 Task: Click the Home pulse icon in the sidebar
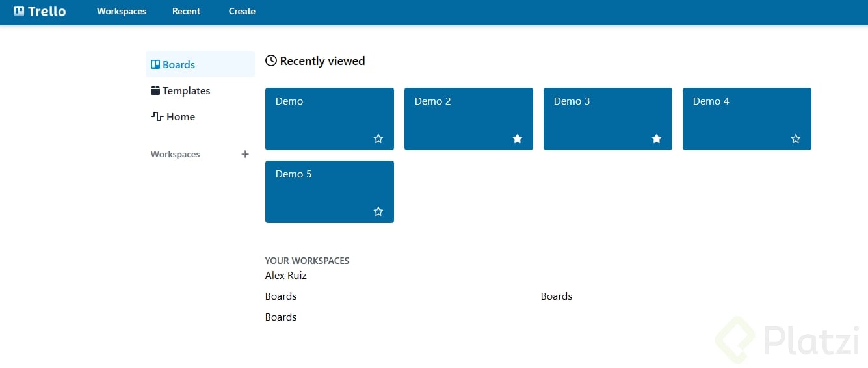157,116
